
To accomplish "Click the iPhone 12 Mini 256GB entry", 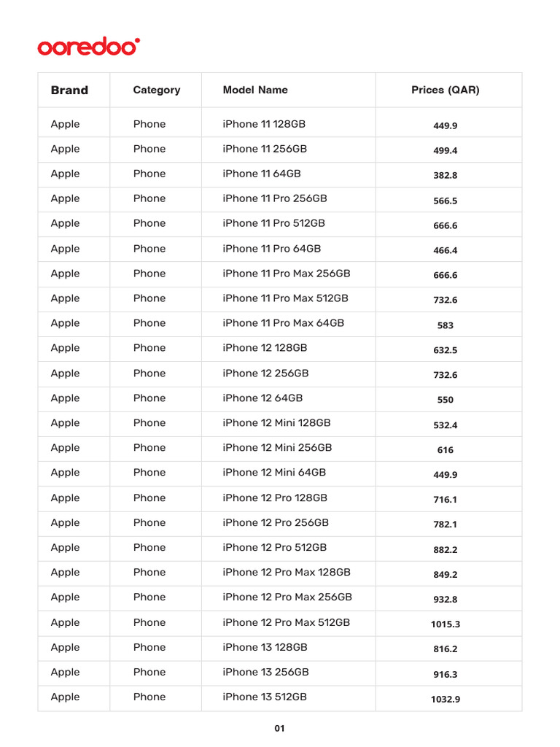I will coord(277,448).
